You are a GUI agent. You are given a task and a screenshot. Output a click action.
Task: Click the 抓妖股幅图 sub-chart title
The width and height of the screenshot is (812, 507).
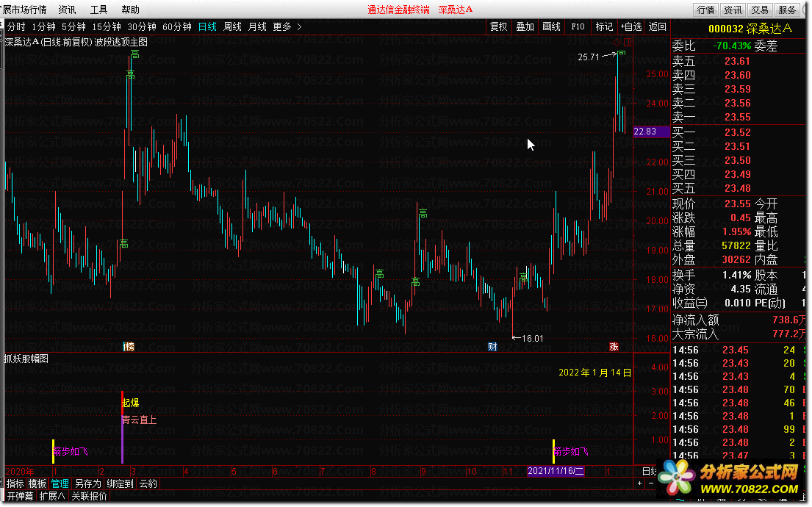click(26, 359)
